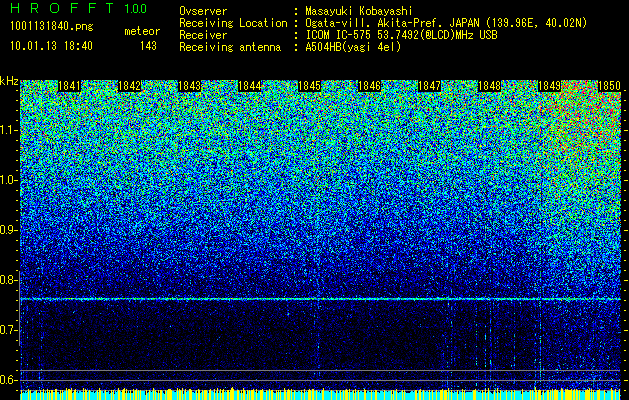Image resolution: width=629 pixels, height=400 pixels.
Task: Click the 1848 time marker
Action: (489, 86)
